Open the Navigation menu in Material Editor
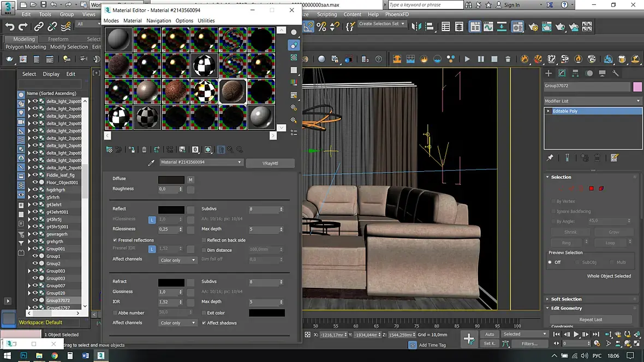 click(158, 21)
